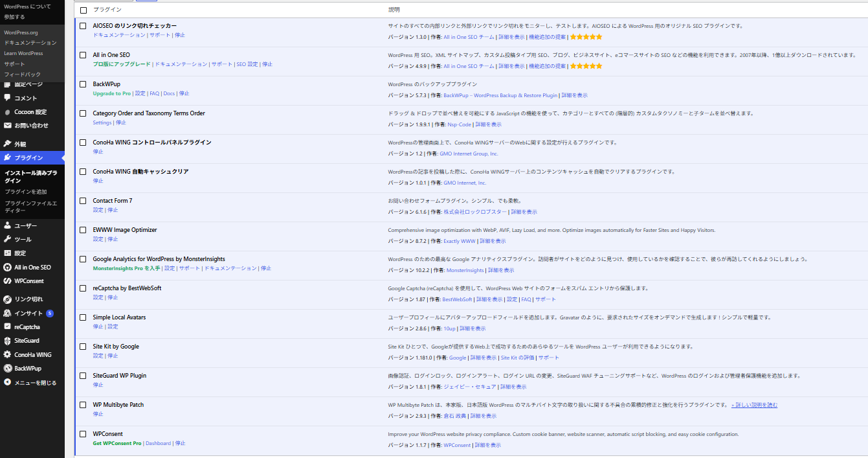Open 参加する in the WordPress flyout menu
Viewport: 868px width, 458px height.
14,17
